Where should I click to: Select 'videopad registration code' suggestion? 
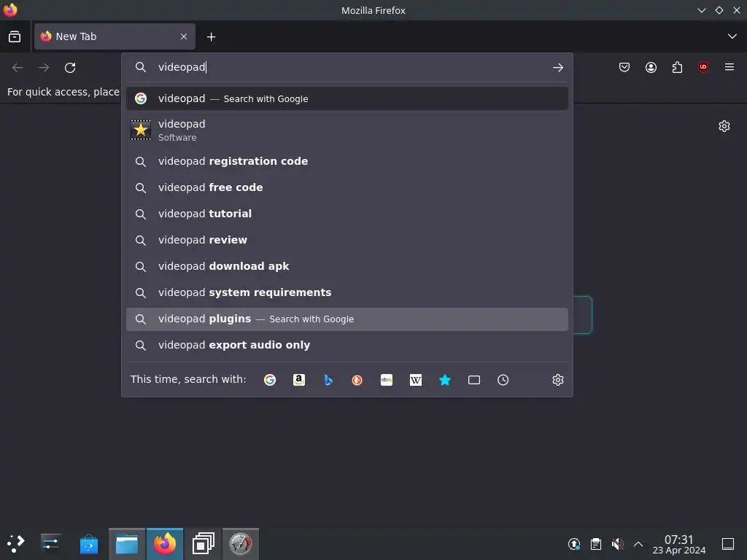pos(347,161)
